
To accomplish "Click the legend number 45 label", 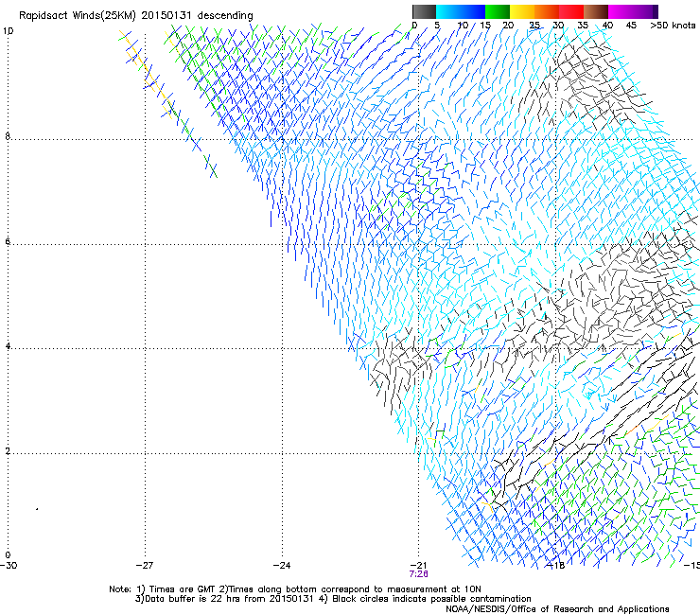I will 631,25.
